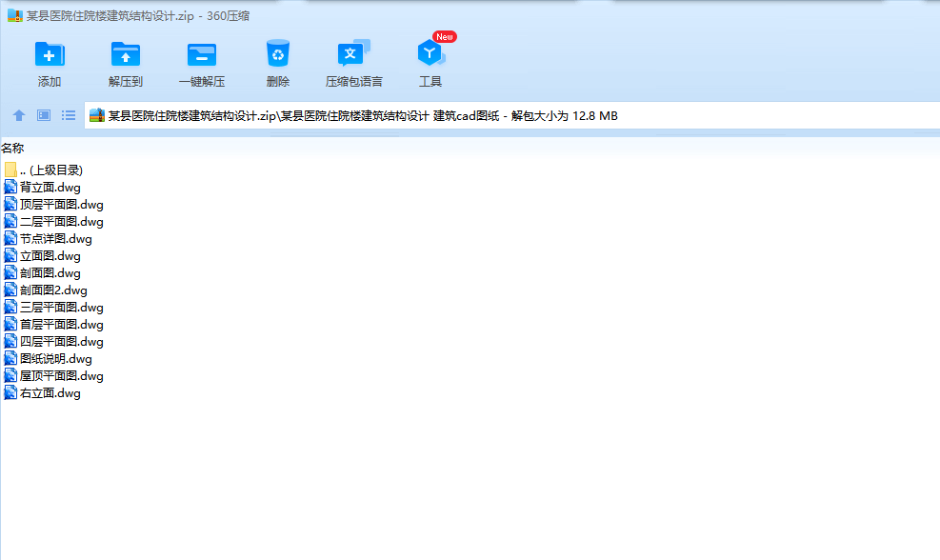Select the file name 顶层平面图.dwg
Viewport: 940px width, 560px height.
62,205
